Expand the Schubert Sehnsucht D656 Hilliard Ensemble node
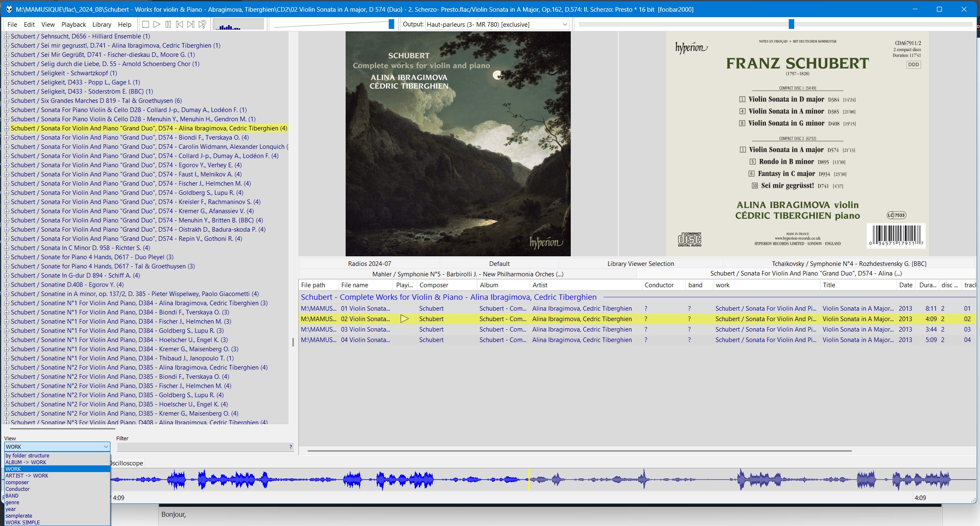Screen dimensions: 980x526 (x=6, y=36)
